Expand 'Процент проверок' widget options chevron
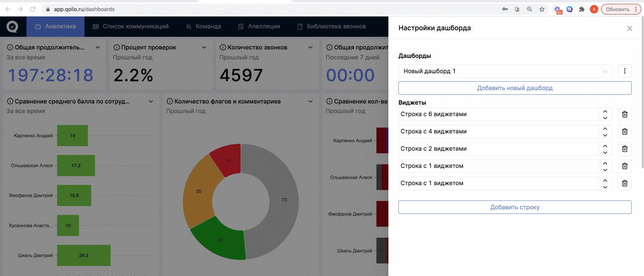 [x=204, y=48]
